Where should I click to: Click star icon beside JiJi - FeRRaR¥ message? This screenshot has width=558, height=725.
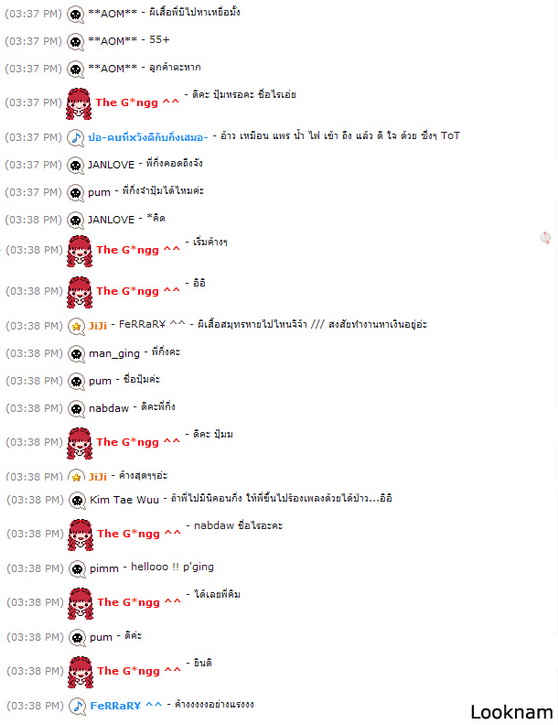[76, 326]
